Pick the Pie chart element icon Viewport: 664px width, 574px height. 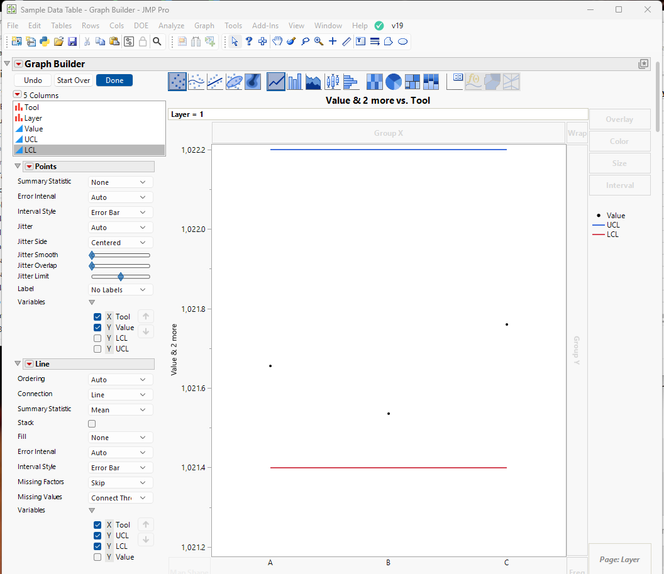point(394,82)
